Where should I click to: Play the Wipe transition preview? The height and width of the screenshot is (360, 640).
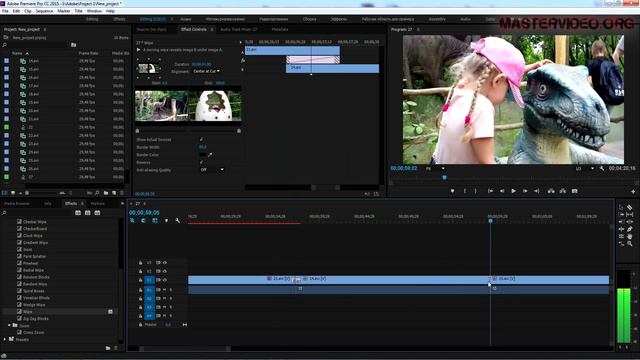[x=138, y=50]
